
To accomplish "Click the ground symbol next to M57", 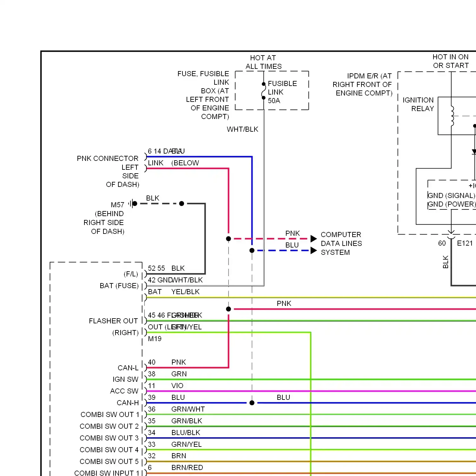I will click(132, 203).
